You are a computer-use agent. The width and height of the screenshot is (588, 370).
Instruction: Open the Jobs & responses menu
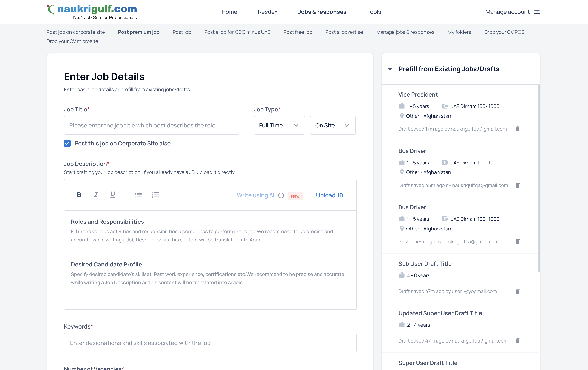click(x=322, y=12)
